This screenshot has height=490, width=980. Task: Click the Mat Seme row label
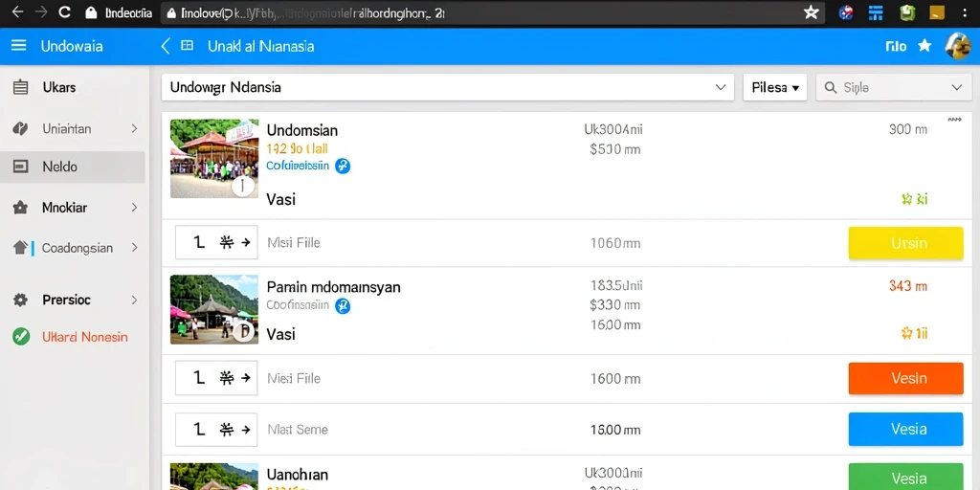coord(298,430)
